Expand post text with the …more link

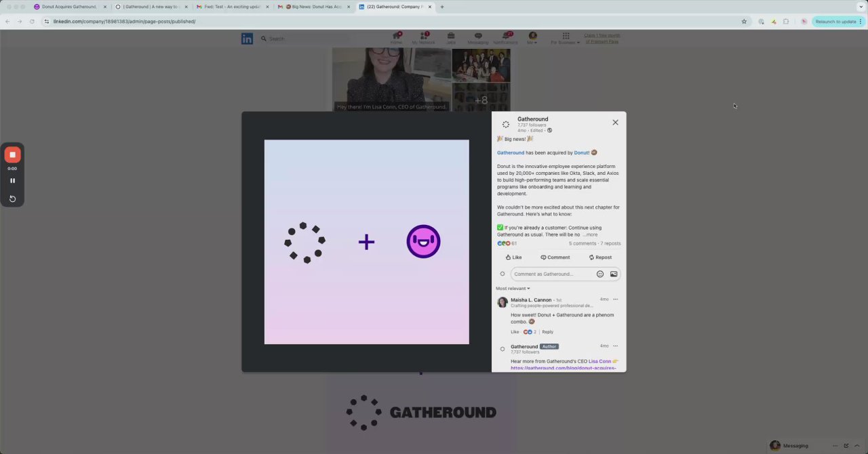(590, 234)
